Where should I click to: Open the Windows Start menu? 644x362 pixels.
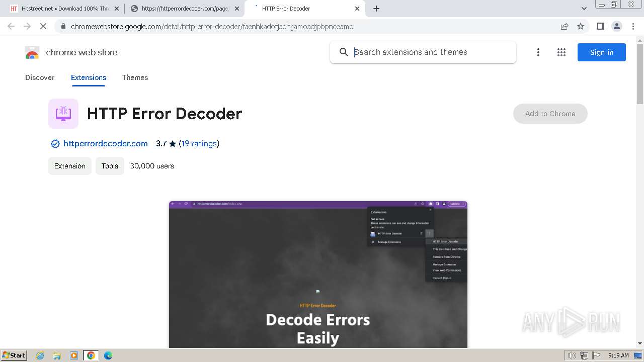coord(14,355)
